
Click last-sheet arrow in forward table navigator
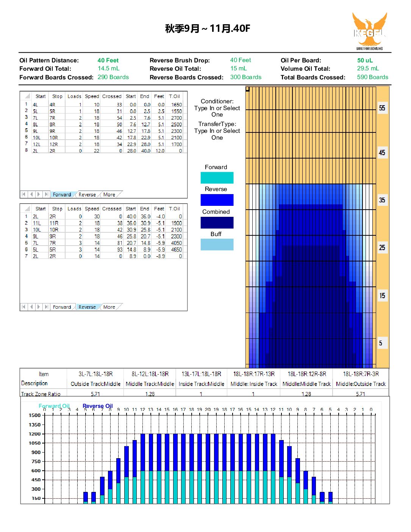pos(46,194)
